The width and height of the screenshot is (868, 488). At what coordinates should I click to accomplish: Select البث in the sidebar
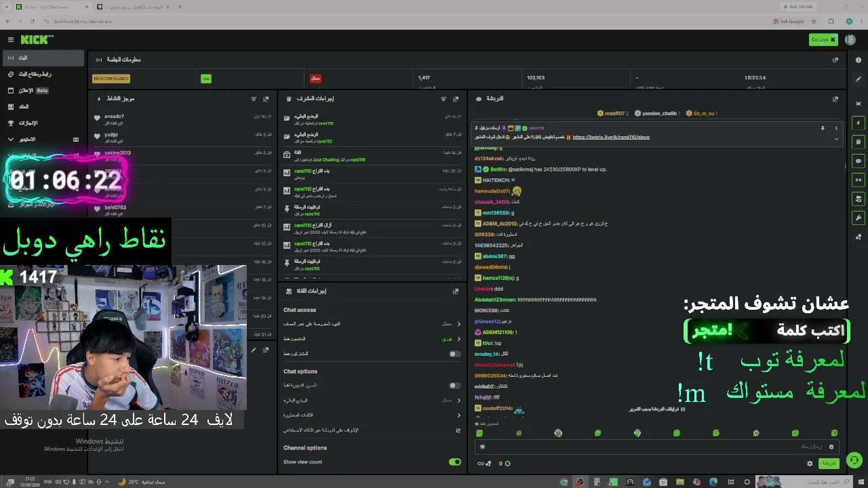click(43, 58)
